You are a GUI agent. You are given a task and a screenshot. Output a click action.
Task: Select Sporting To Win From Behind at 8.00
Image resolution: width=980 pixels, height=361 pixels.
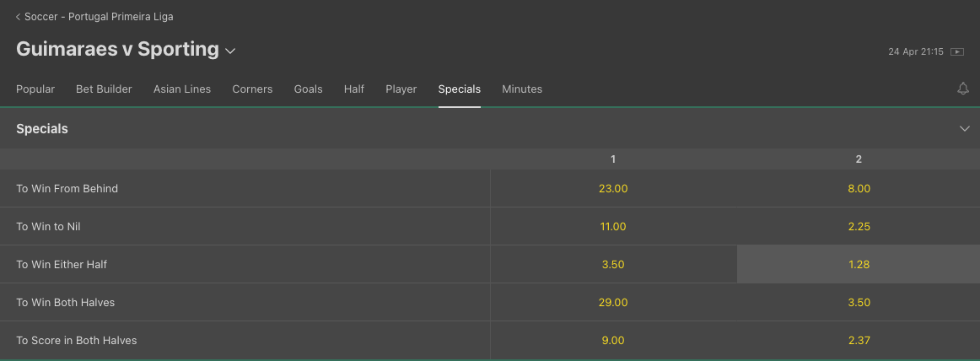pyautogui.click(x=859, y=189)
